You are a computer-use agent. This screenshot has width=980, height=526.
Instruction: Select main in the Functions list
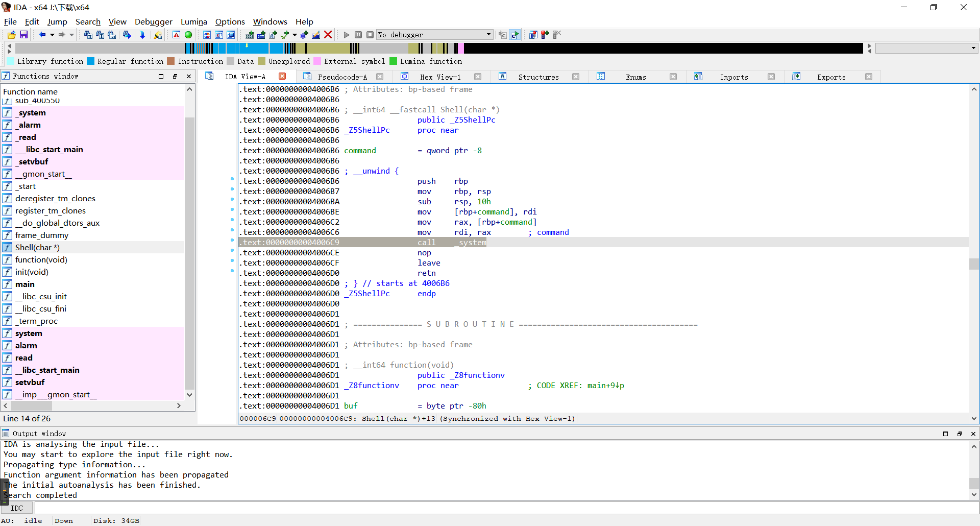pyautogui.click(x=25, y=284)
